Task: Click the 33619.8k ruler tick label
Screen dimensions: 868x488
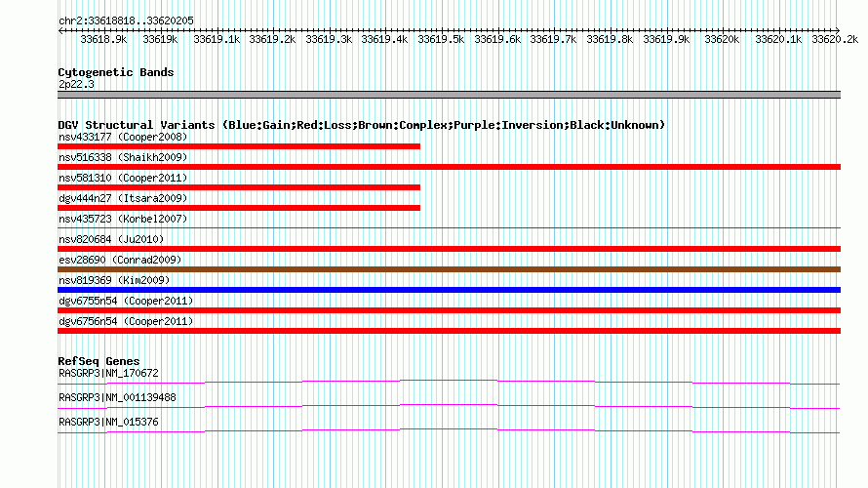Action: coord(610,39)
